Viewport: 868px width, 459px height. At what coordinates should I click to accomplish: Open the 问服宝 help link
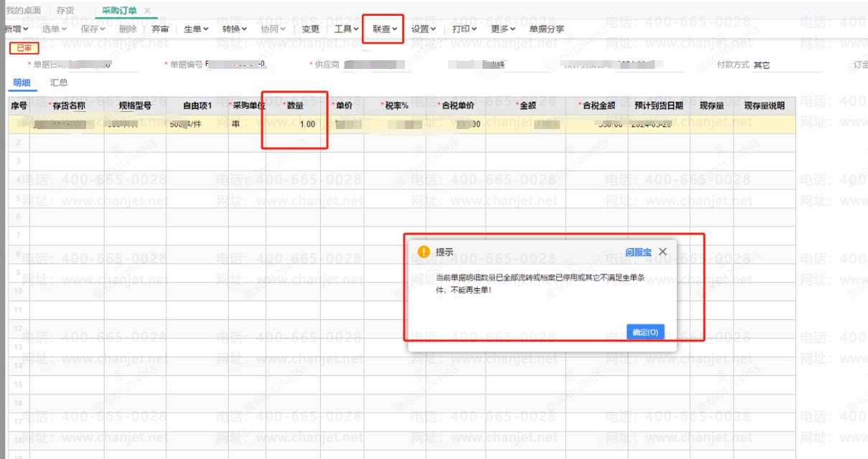pyautogui.click(x=638, y=252)
